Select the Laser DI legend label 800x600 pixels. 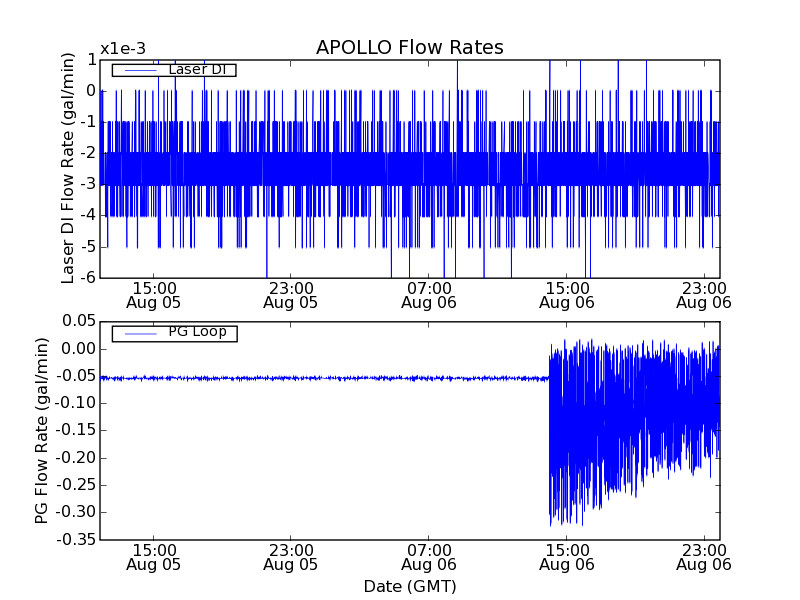(201, 70)
